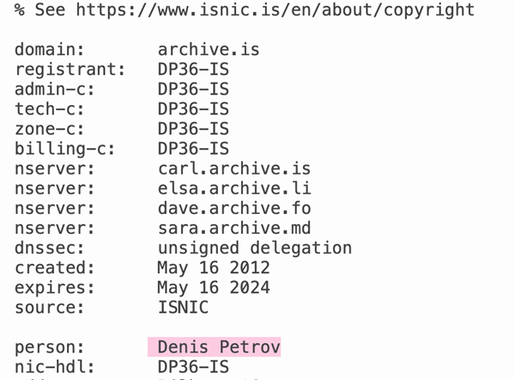515x380 pixels.
Task: Click the zone-c DP36-IS value
Action: pos(193,129)
